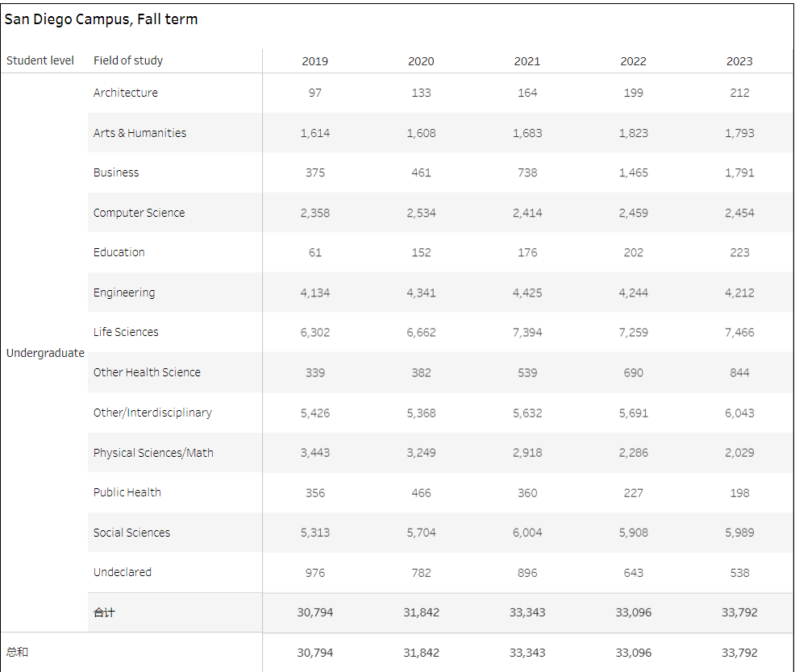
Task: Click grand total 2022 value 33,096
Action: (633, 653)
